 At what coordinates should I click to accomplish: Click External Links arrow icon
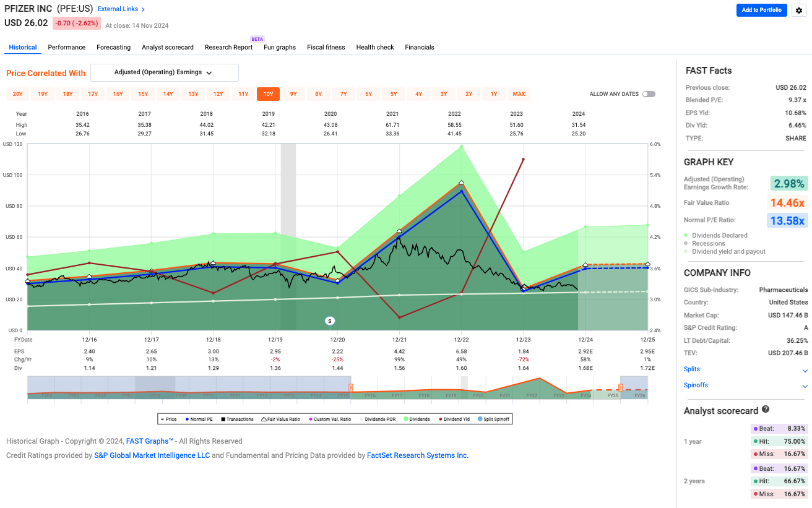tap(144, 10)
